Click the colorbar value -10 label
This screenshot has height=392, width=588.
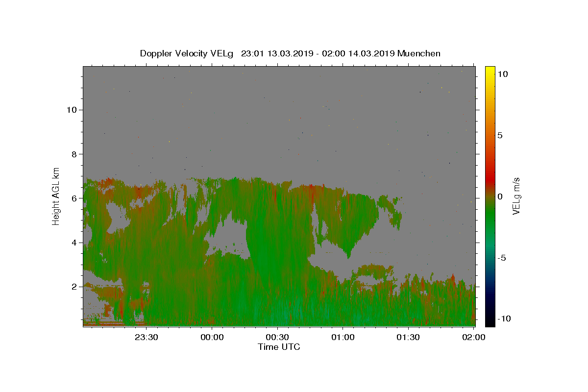point(505,319)
